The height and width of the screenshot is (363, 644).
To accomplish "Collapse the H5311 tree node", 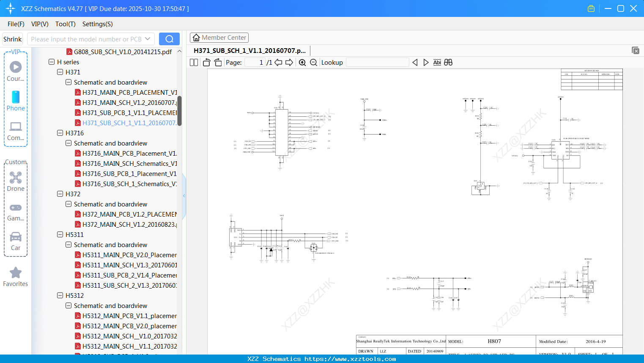I will (60, 234).
